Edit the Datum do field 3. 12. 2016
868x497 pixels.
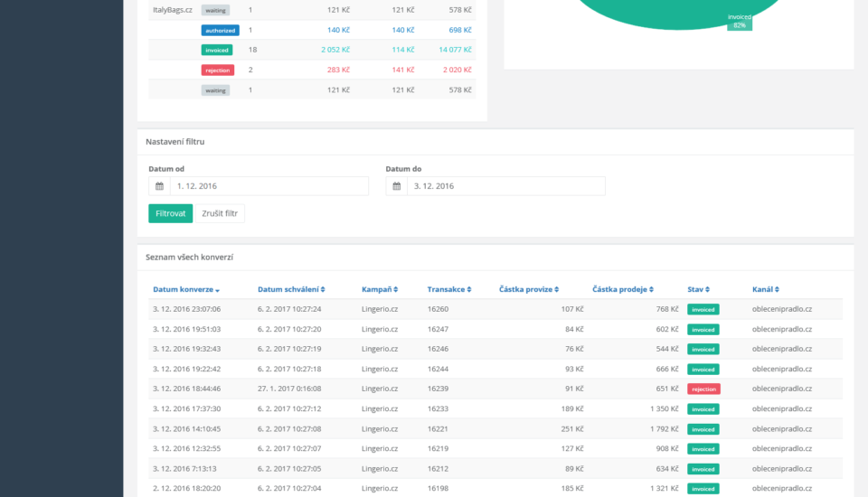pos(506,186)
